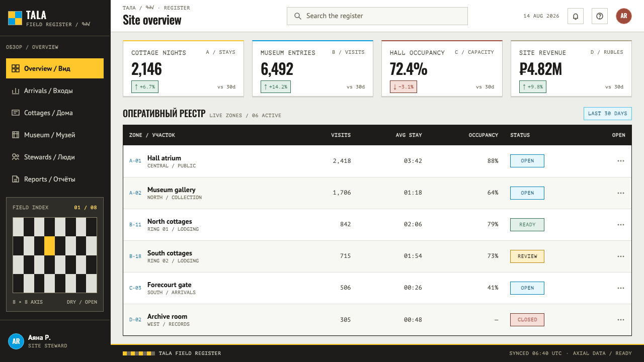Click the Cottage Nights +6.7% change chip
The height and width of the screenshot is (362, 644).
(145, 86)
